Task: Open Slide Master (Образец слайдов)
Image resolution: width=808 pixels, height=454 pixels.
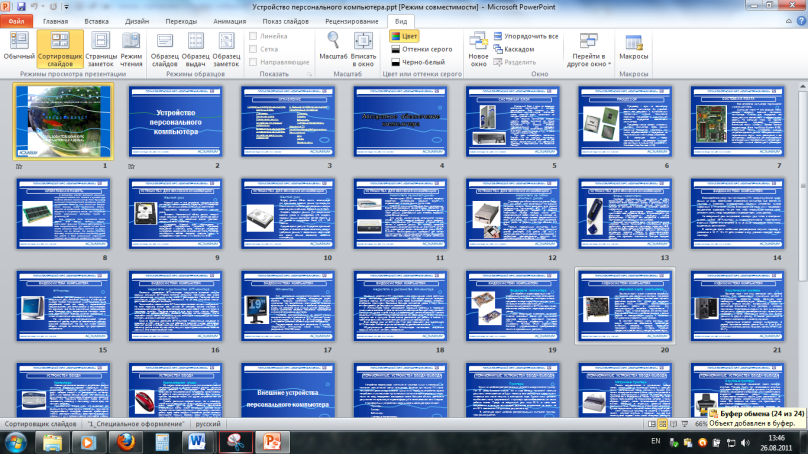Action: pyautogui.click(x=164, y=49)
